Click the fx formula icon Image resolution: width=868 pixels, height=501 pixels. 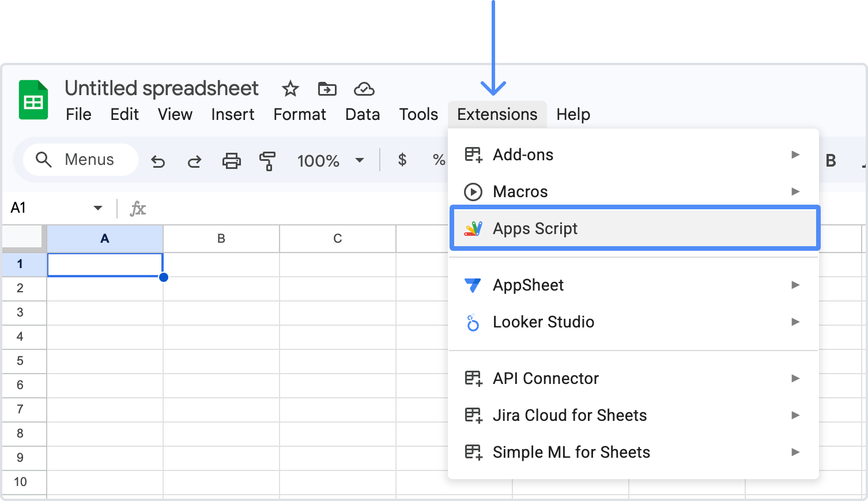138,208
